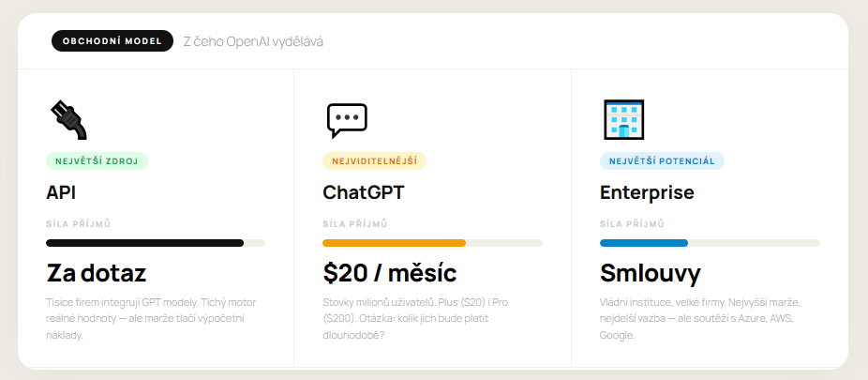This screenshot has width=868, height=380.
Task: Click the '$20 / měsíc' price heading
Action: click(x=390, y=273)
